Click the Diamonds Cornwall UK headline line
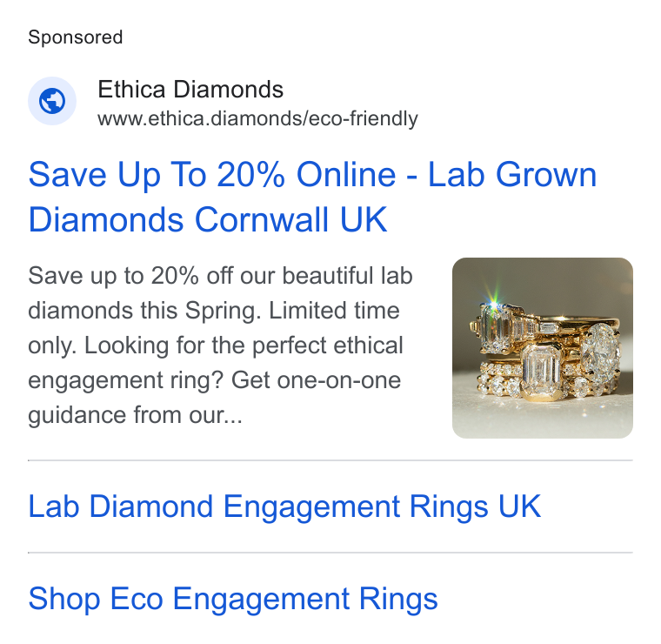Viewport: 661px width, 644px height. click(x=207, y=219)
